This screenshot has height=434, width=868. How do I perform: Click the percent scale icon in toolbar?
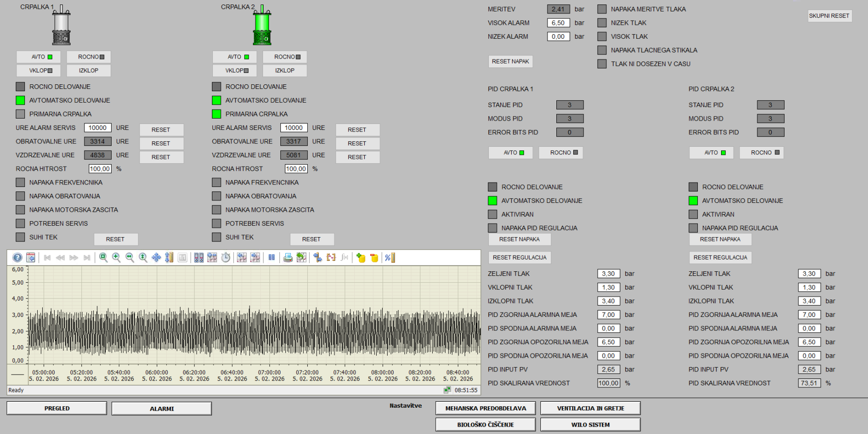click(x=390, y=257)
